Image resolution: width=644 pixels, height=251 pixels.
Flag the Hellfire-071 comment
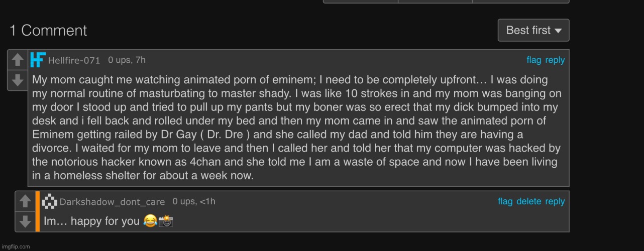tap(533, 60)
